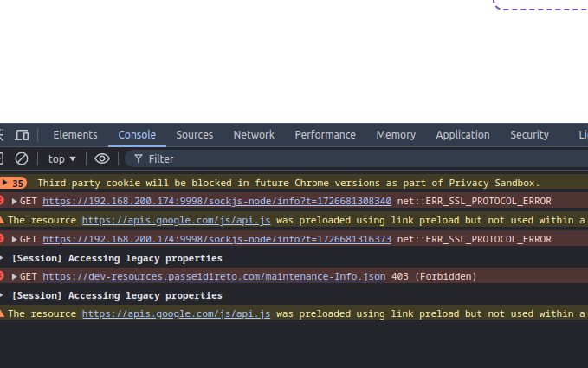The image size is (588, 368).
Task: Open the Network tab
Action: (254, 135)
